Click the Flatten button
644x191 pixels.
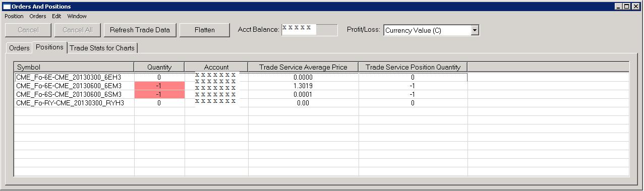[x=204, y=30]
